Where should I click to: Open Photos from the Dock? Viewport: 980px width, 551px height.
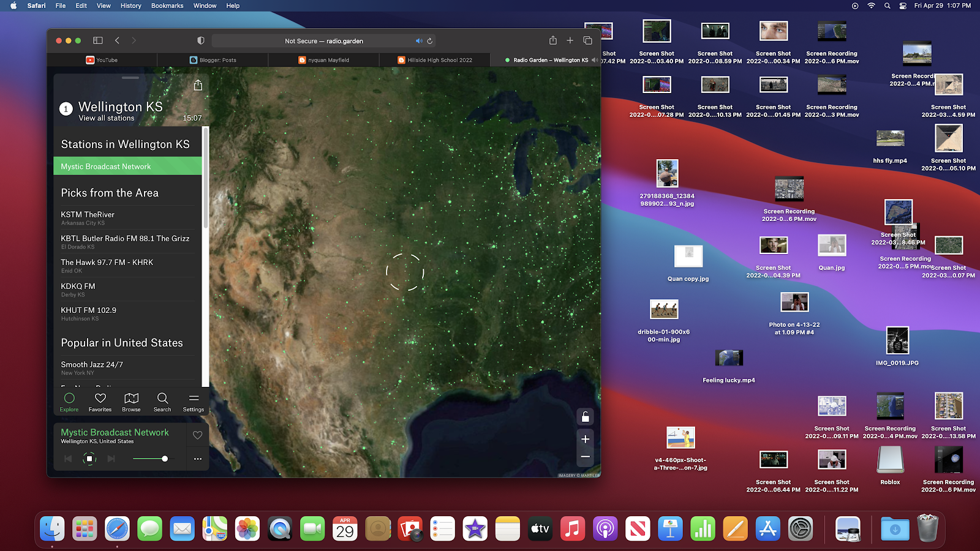[x=247, y=528]
